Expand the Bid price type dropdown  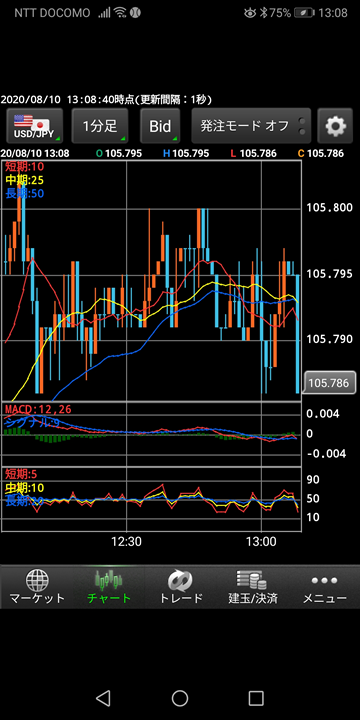coord(160,126)
